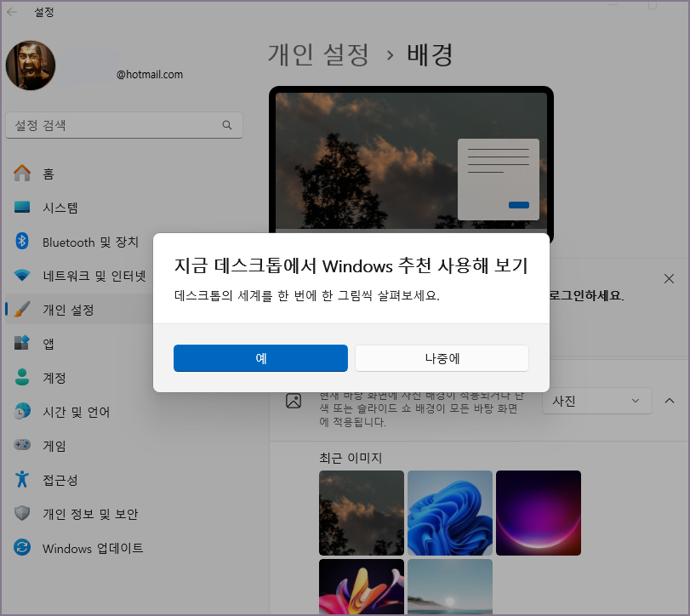This screenshot has height=616, width=690.
Task: Navigate to 홈 in the settings sidebar
Action: coord(48,174)
